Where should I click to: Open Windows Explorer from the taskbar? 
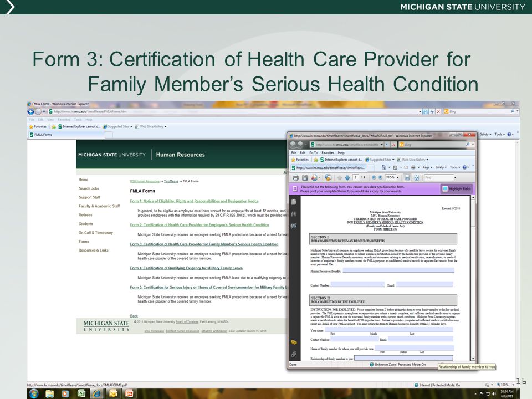pyautogui.click(x=49, y=393)
